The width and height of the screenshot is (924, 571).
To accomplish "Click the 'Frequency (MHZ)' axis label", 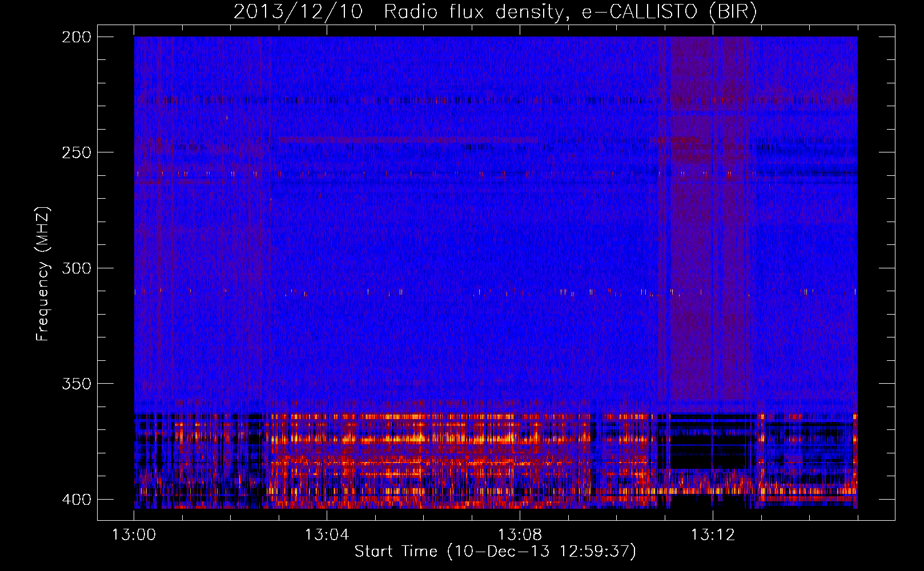I will [43, 274].
